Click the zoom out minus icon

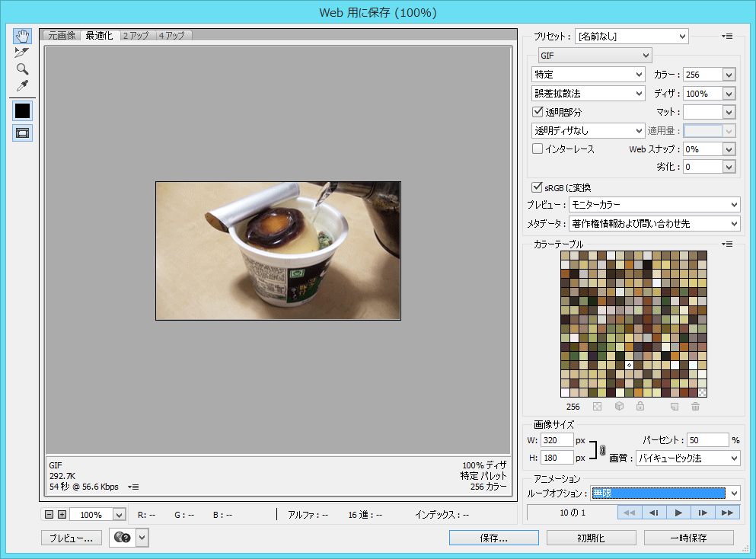pos(49,515)
